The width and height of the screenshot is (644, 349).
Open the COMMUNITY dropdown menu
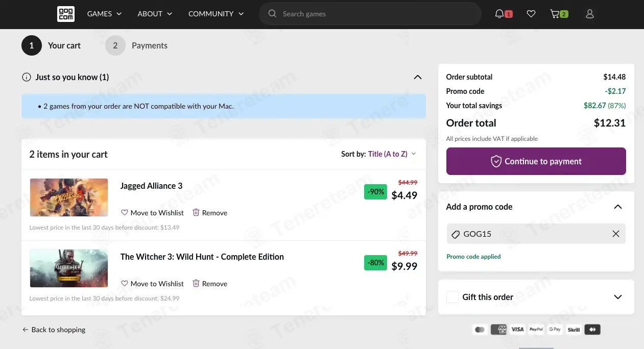click(x=216, y=14)
